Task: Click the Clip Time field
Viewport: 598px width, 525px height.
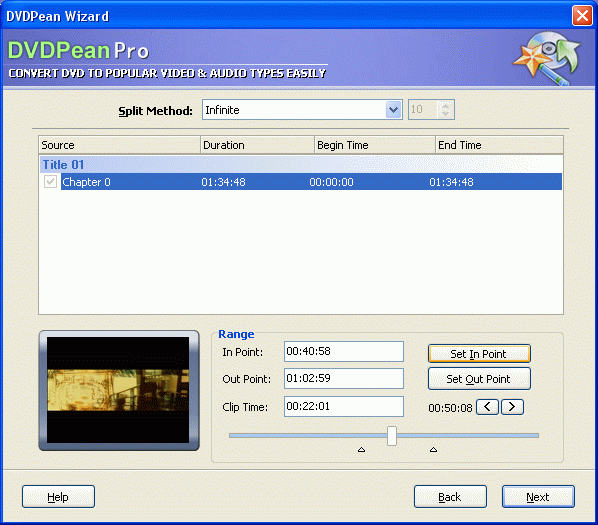Action: point(344,406)
